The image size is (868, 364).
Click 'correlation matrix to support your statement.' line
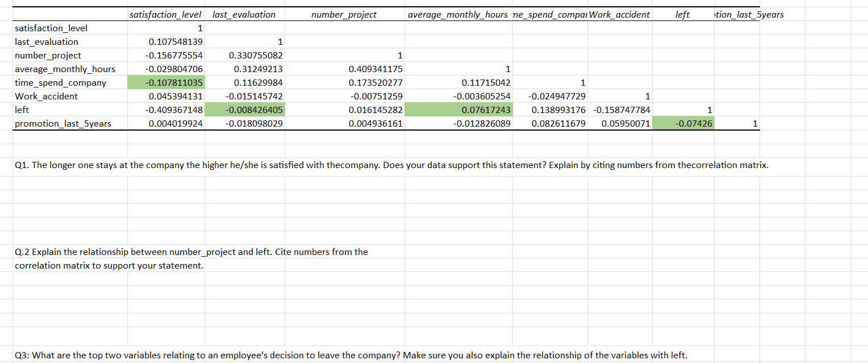[108, 265]
